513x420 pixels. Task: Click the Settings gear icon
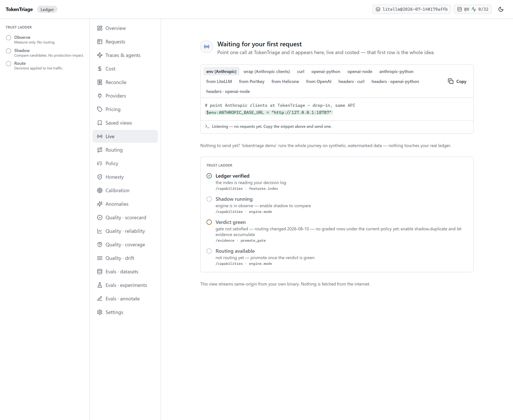tap(100, 312)
